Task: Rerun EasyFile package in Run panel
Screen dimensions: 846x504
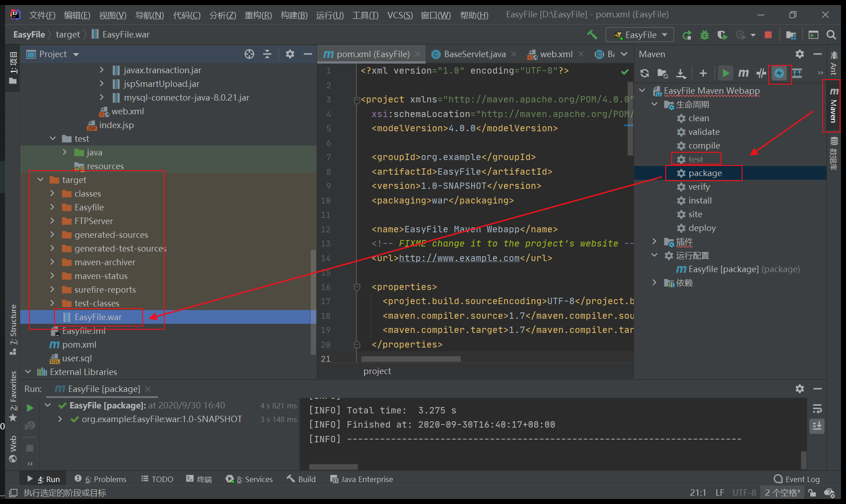Action: [x=30, y=407]
